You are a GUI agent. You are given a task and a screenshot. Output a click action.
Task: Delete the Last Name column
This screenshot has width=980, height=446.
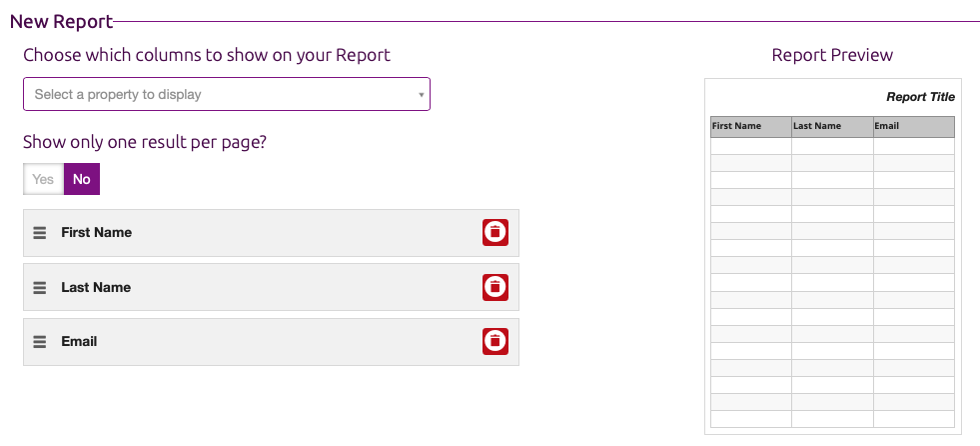(494, 287)
